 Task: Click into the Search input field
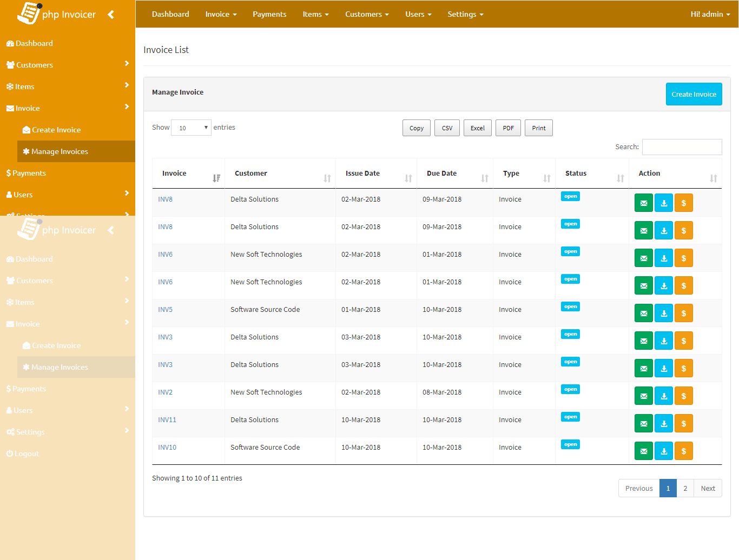point(682,147)
